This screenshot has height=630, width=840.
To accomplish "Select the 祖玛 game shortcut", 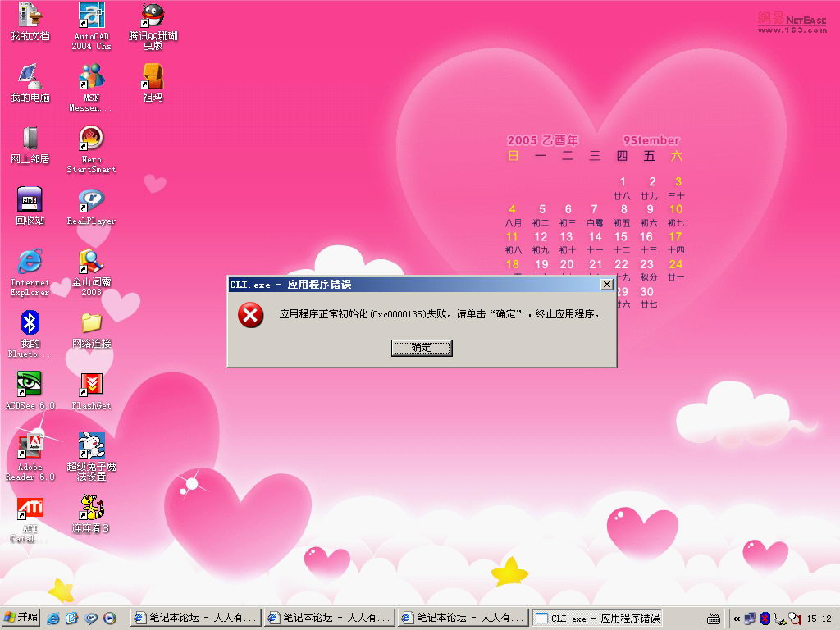I will coord(153,84).
